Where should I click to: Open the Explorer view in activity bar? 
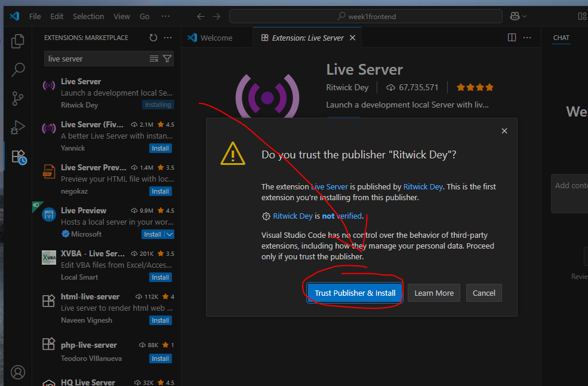pos(18,41)
